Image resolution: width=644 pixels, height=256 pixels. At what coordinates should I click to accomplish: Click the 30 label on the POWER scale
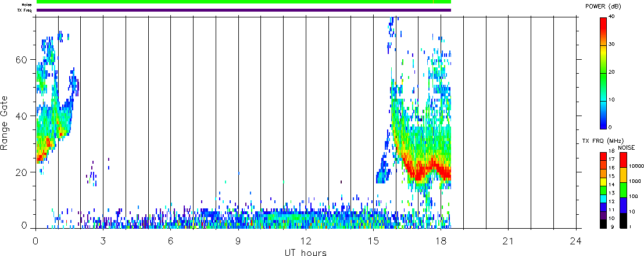click(612, 45)
